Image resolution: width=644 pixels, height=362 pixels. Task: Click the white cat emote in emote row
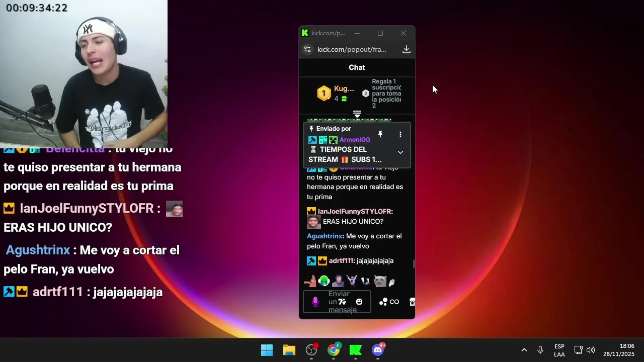380,281
